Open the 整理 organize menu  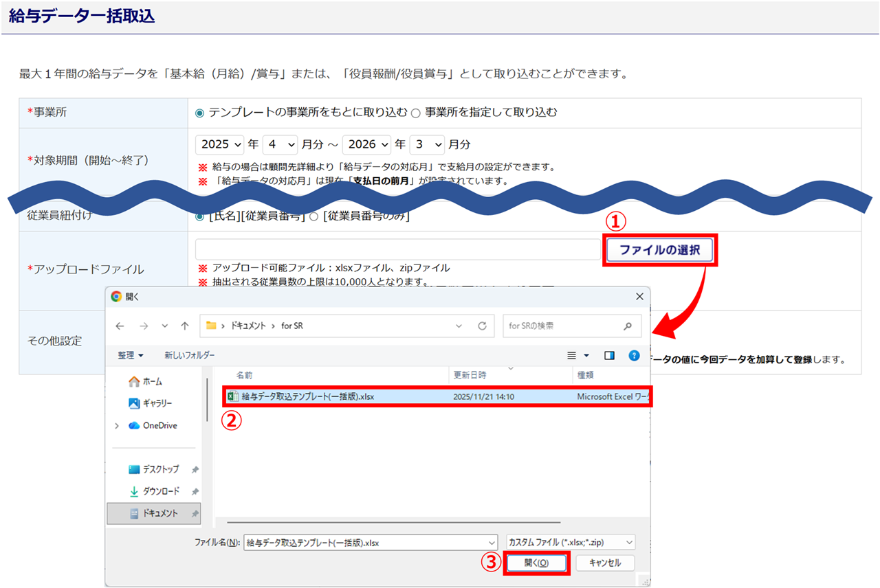(131, 355)
